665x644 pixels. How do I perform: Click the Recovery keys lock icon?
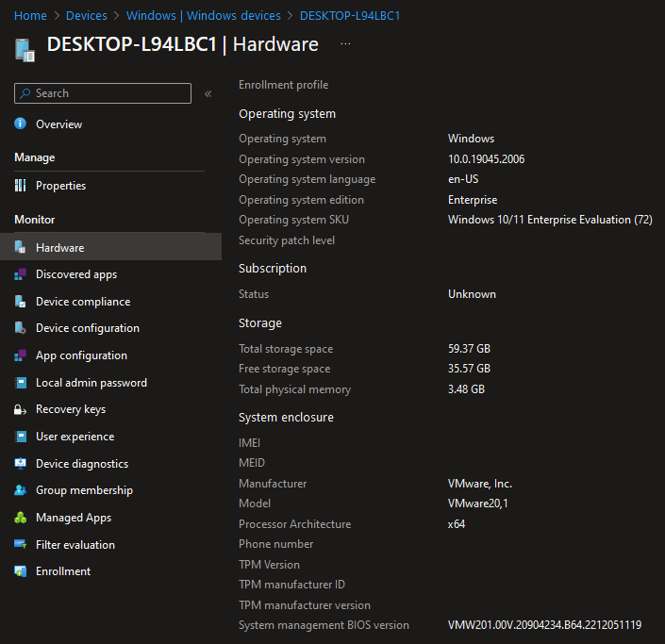21,409
